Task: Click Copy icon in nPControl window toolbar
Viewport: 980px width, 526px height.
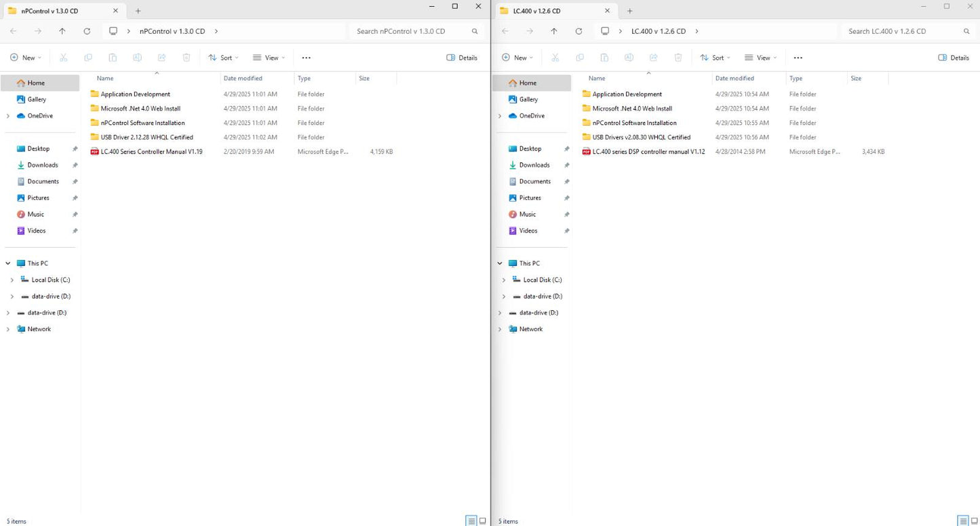Action: click(x=88, y=58)
